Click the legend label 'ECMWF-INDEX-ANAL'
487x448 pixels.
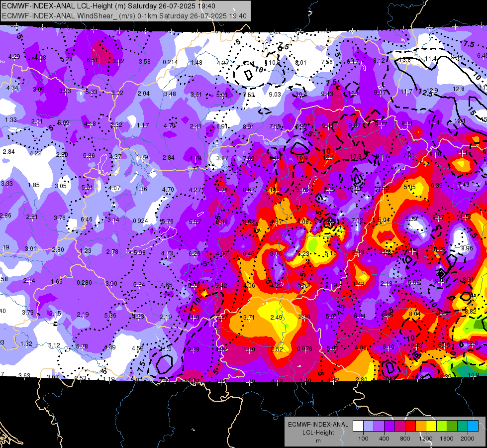tap(318, 425)
